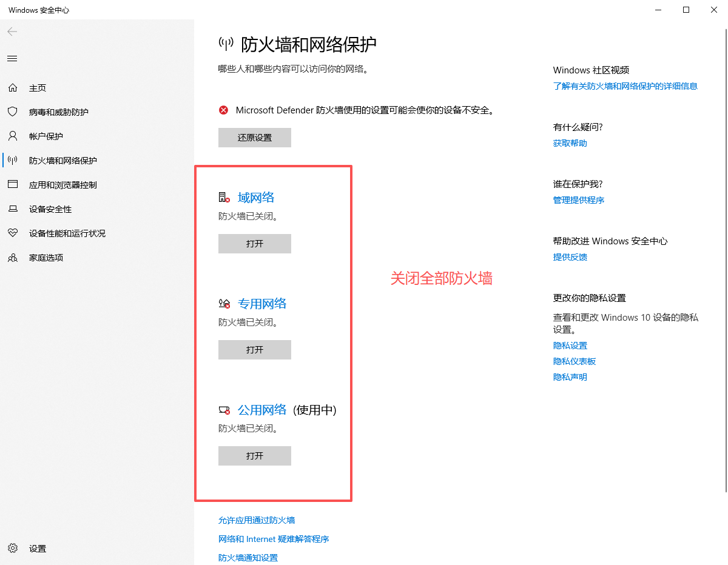Open 病毒和威胁防护 section
The image size is (728, 565).
[x=59, y=112]
